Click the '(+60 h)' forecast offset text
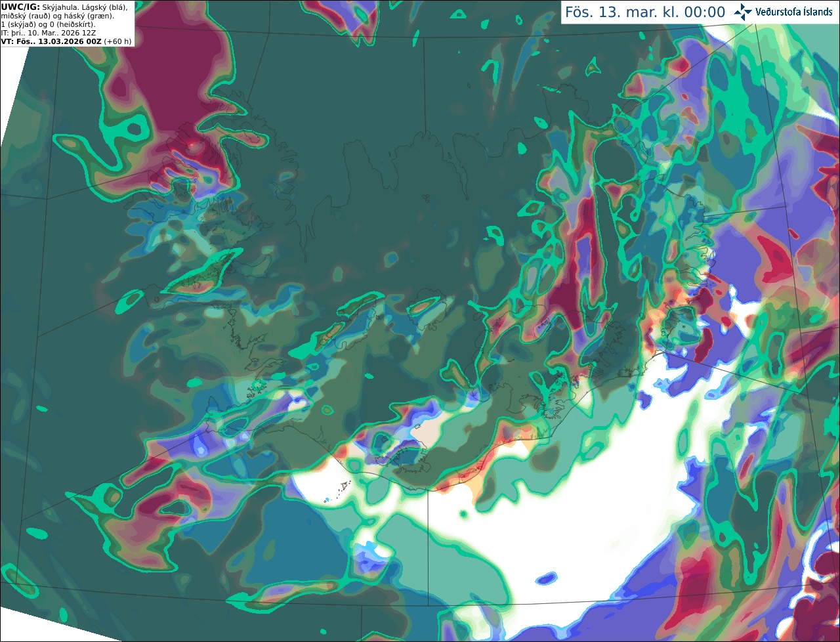The height and width of the screenshot is (642, 840). [x=117, y=41]
